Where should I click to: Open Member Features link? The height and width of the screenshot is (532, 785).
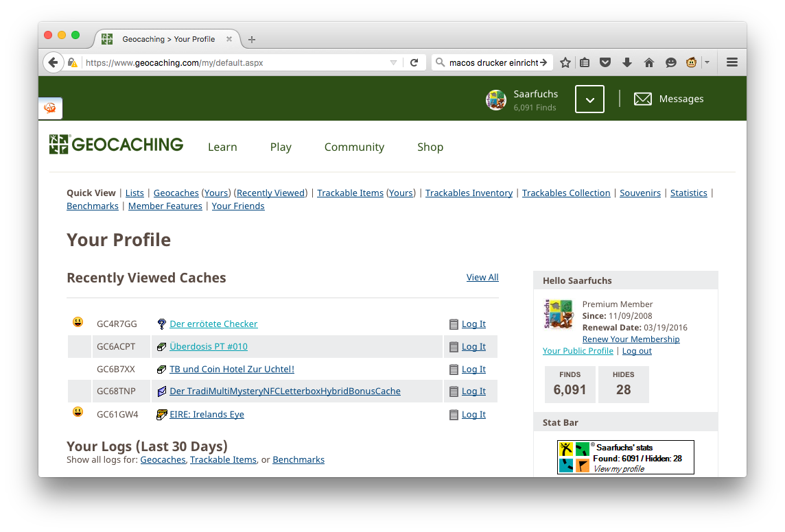click(165, 206)
